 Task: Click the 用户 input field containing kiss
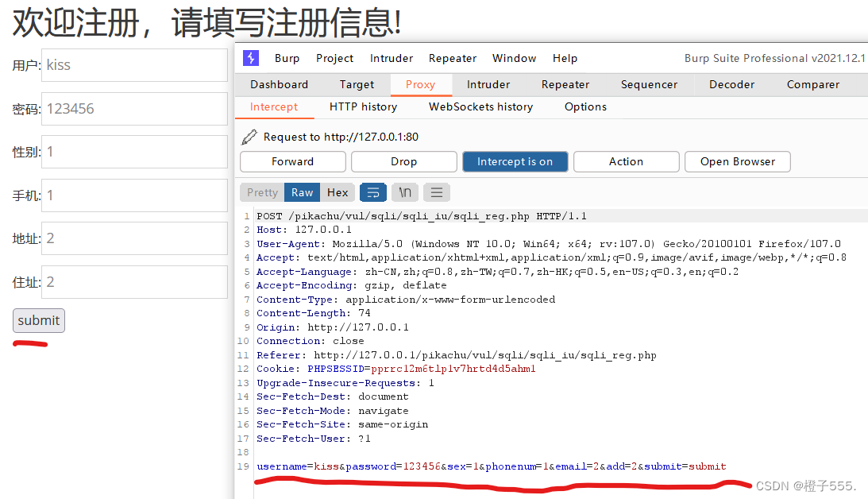click(134, 65)
